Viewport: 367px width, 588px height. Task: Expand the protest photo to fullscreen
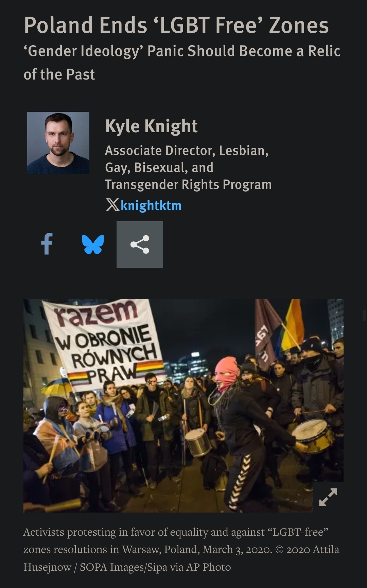point(328,497)
